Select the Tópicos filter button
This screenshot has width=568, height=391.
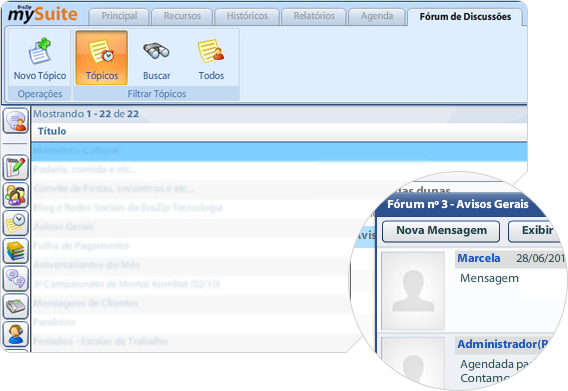(102, 58)
